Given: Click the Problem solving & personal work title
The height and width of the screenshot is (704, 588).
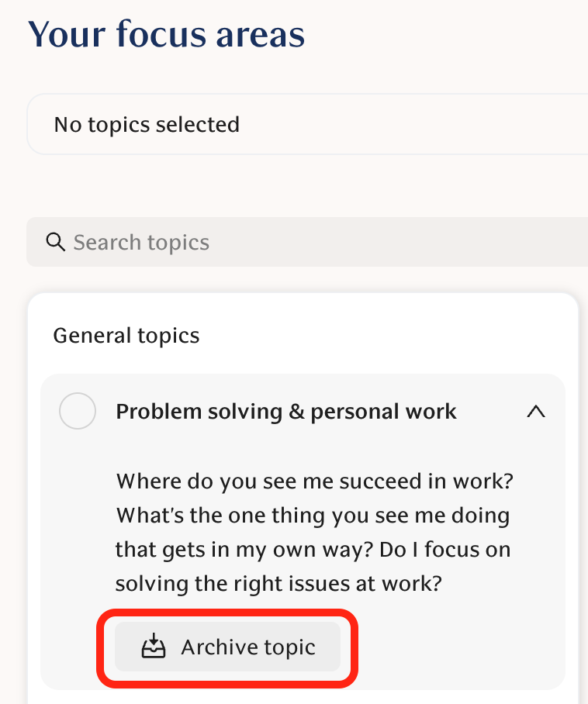Looking at the screenshot, I should tap(286, 412).
